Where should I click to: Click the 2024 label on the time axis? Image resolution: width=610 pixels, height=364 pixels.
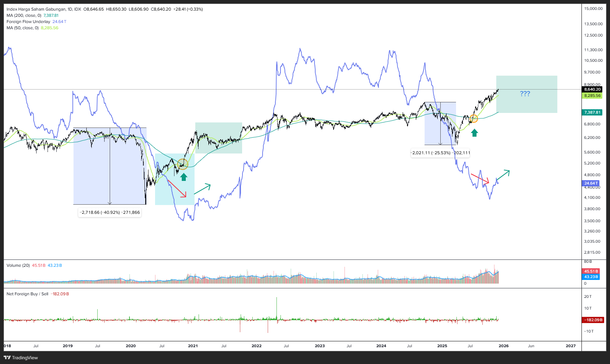coord(381,346)
